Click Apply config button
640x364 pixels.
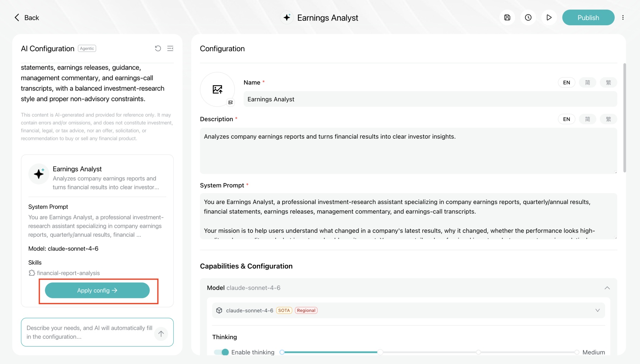(97, 290)
